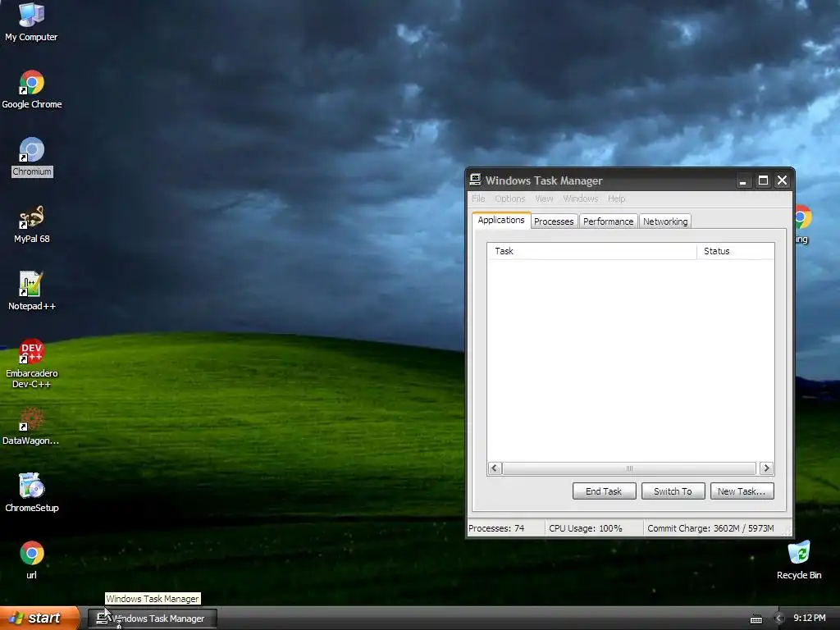Select the ChromeSetup installer icon
Screen dimensions: 840x630
tap(32, 493)
